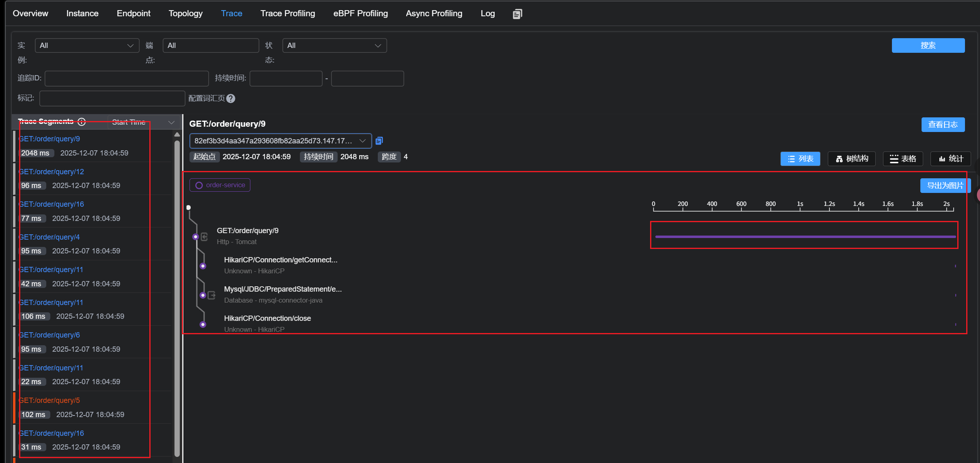Open the 状态 status dropdown

coord(334,45)
